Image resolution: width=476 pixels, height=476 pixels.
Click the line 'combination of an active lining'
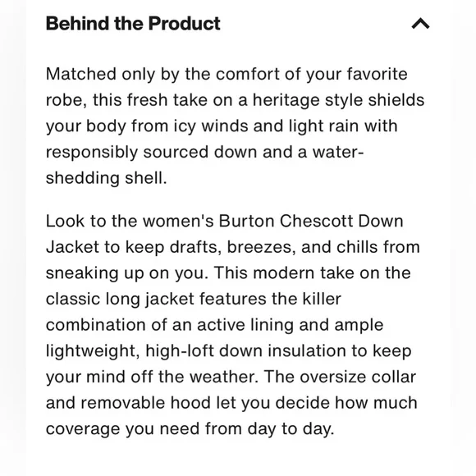pos(215,325)
